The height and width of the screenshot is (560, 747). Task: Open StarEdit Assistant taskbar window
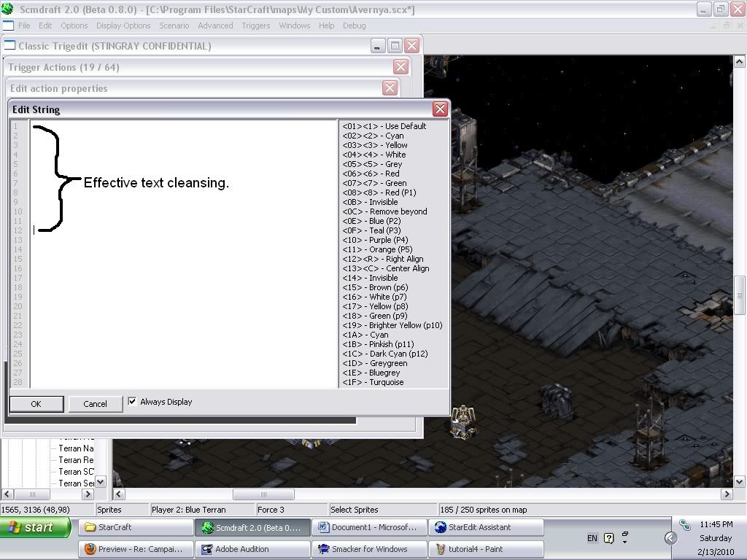485,527
